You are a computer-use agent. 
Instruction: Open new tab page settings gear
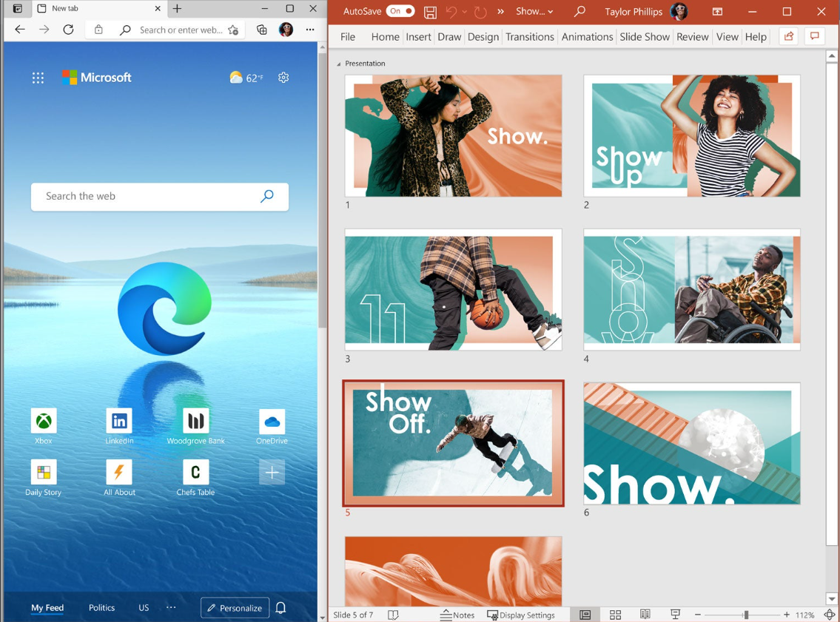(283, 78)
